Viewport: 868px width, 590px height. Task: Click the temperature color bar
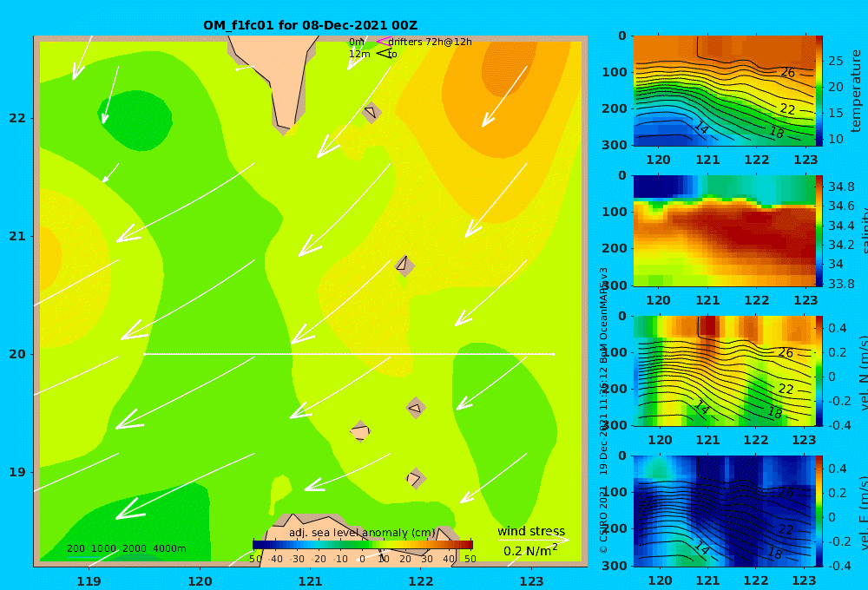819,91
